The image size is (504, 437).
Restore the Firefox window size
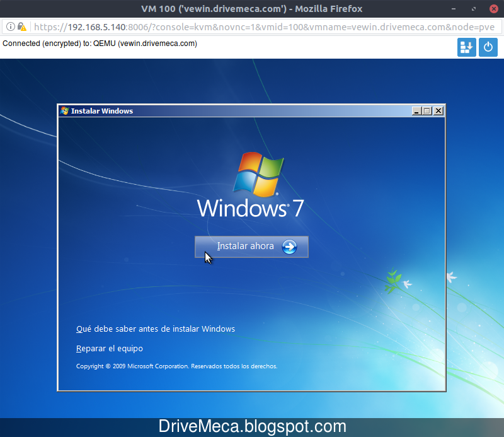[474, 9]
